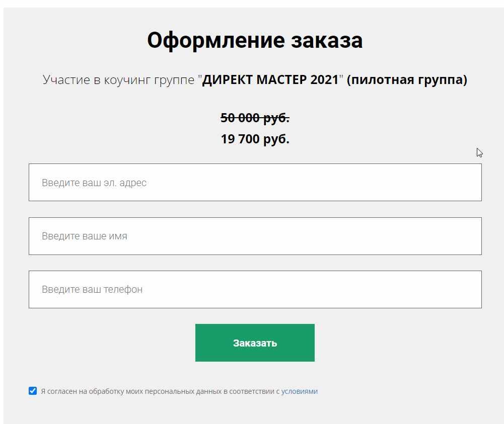
Task: Click the bold 'ДИРЕКТ МАСТЕР 2021' title
Action: coord(270,80)
